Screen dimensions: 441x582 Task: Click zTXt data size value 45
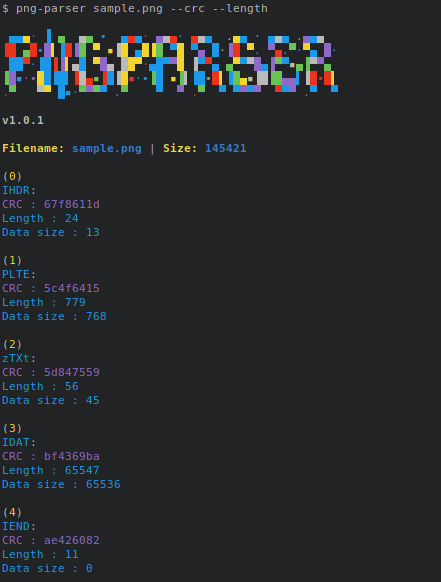click(93, 400)
